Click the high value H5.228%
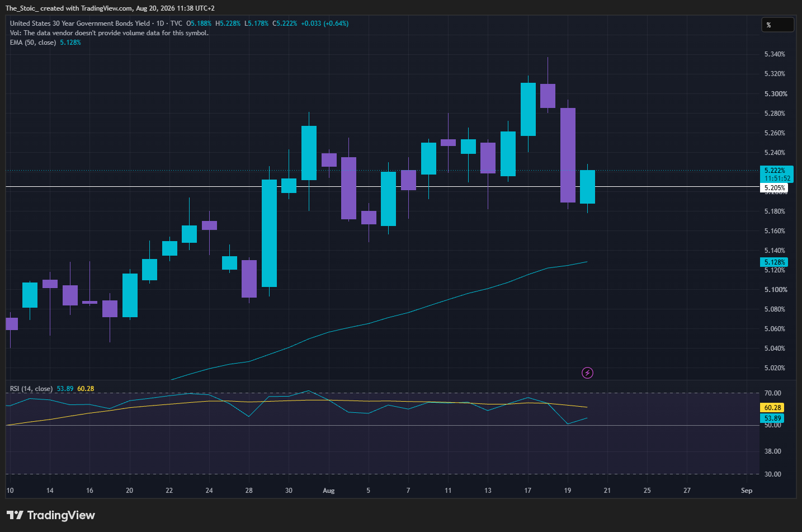This screenshot has height=532, width=802. 228,23
